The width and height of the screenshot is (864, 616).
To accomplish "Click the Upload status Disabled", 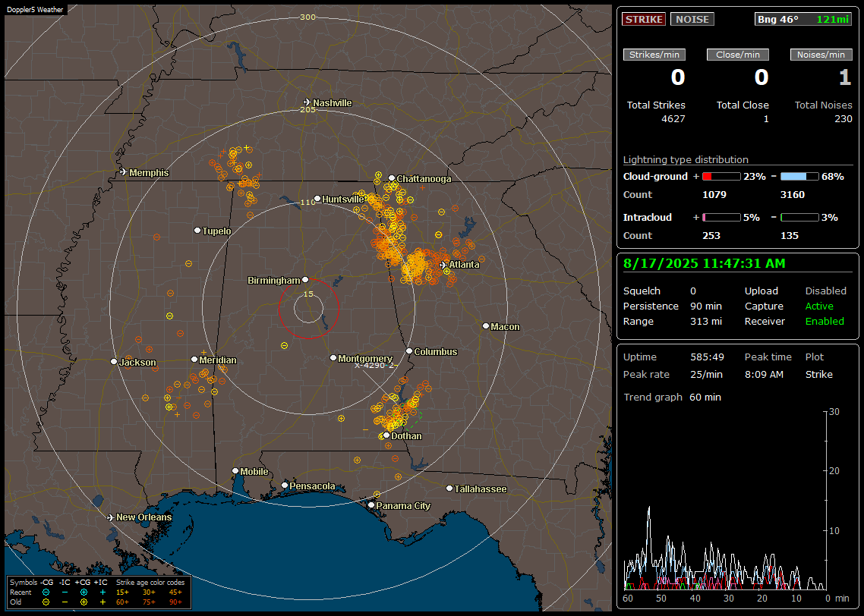I will [825, 291].
